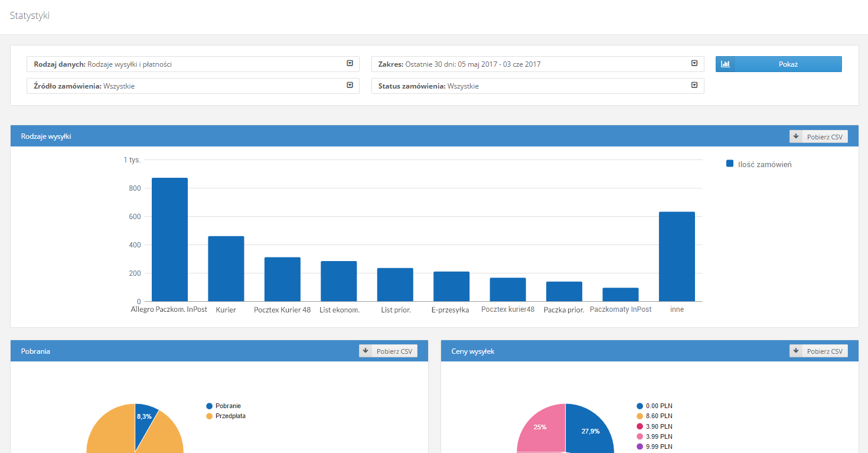868x453 pixels.
Task: Click the 9.99 PLN legend dot
Action: pyautogui.click(x=639, y=446)
